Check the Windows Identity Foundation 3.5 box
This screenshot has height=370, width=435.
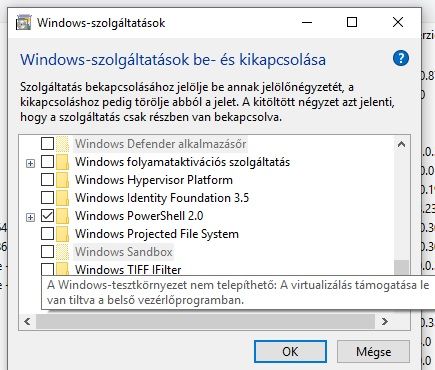[x=47, y=198]
